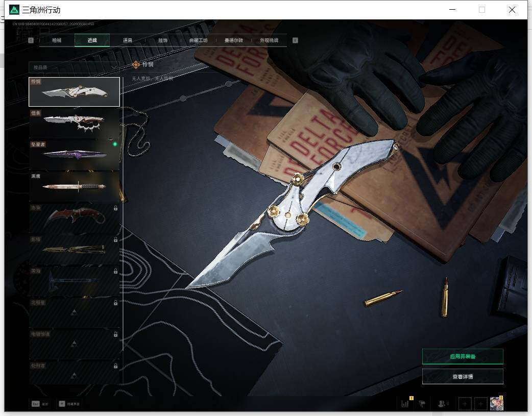The width and height of the screenshot is (532, 416).
Task: Open the 道具 tab
Action: point(128,40)
